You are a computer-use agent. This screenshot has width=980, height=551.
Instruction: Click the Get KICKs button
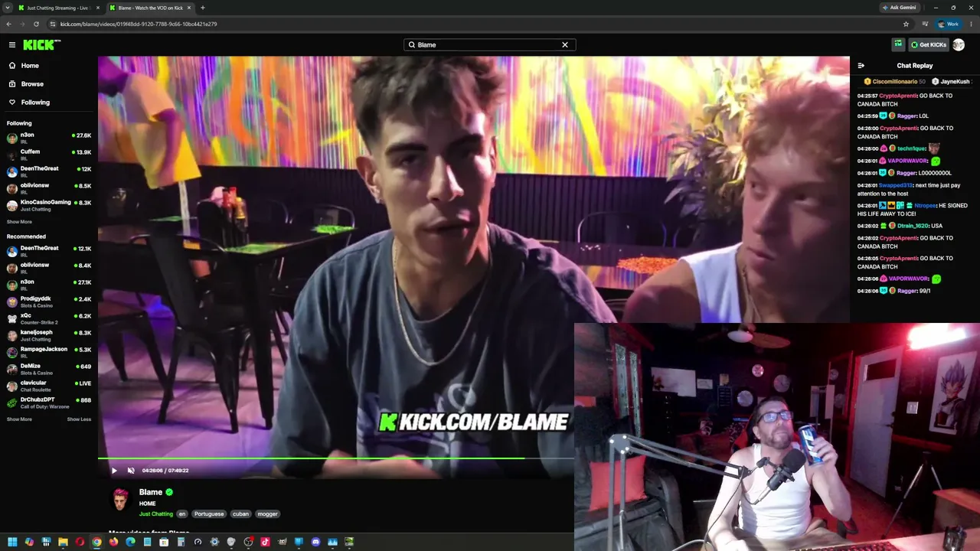(928, 44)
